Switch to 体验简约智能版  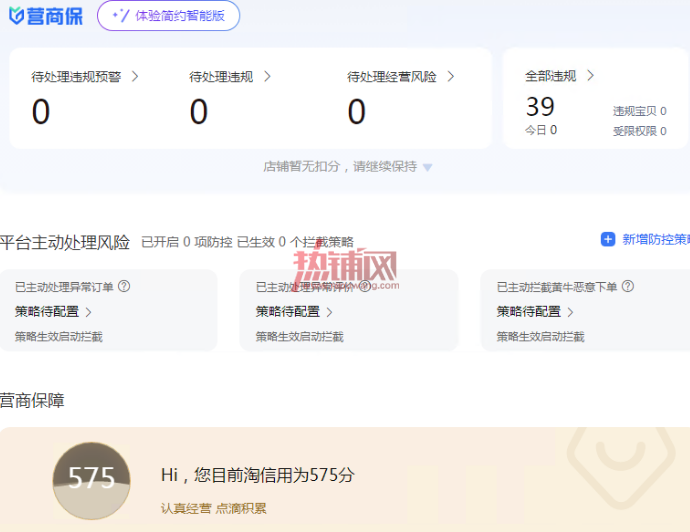point(169,16)
